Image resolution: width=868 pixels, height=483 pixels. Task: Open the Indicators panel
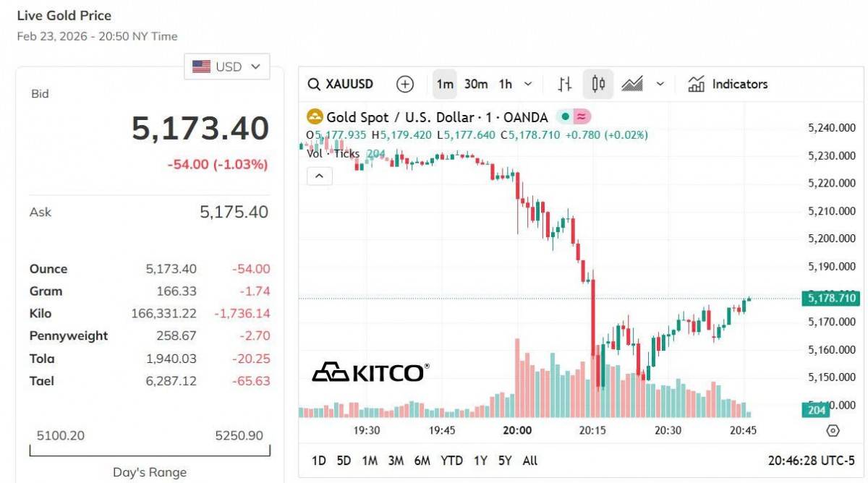click(727, 84)
